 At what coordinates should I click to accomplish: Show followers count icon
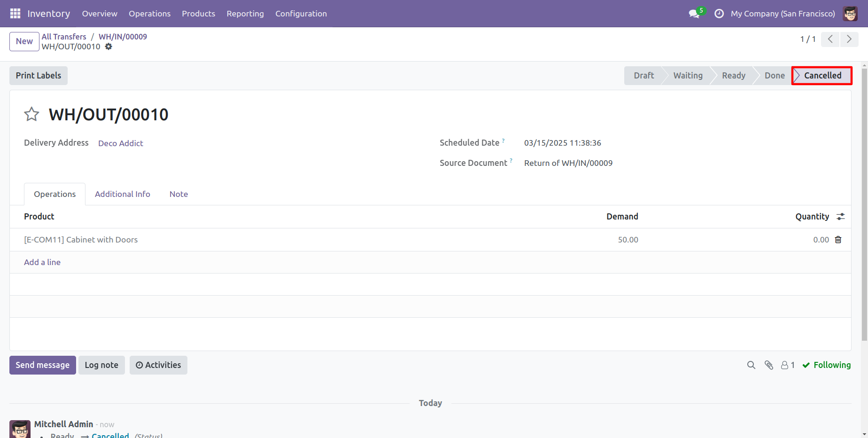[x=788, y=365]
